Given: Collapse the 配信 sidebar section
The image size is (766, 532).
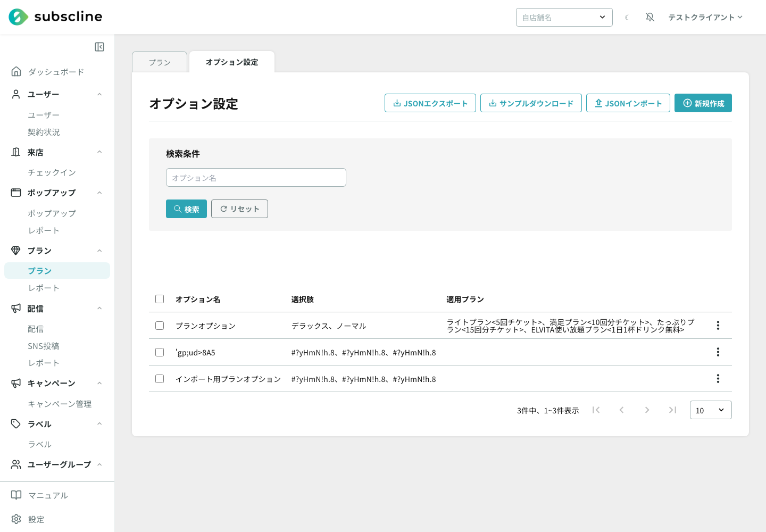Looking at the screenshot, I should click(99, 309).
